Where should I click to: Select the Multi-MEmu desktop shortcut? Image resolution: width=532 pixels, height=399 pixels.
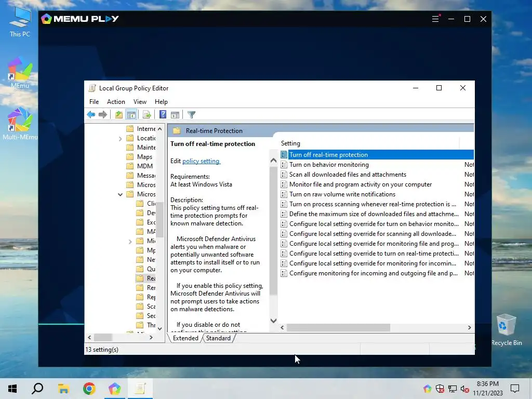(x=20, y=124)
